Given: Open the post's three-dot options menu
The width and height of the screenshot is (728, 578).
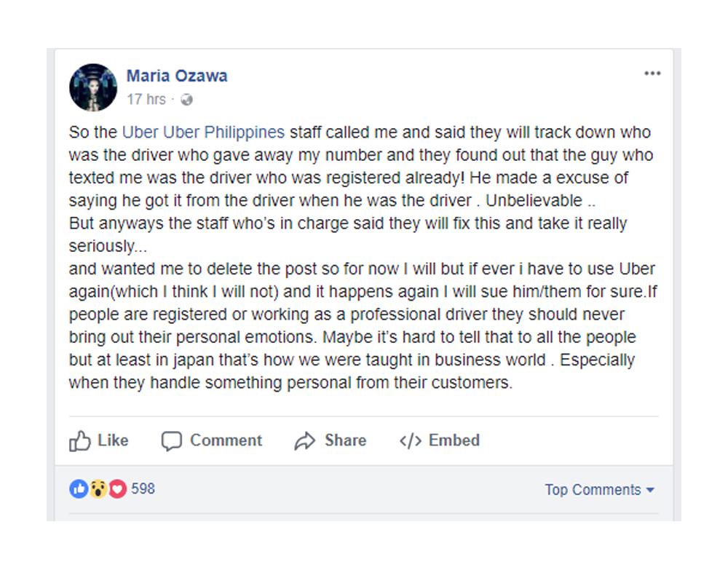Looking at the screenshot, I should [x=652, y=74].
